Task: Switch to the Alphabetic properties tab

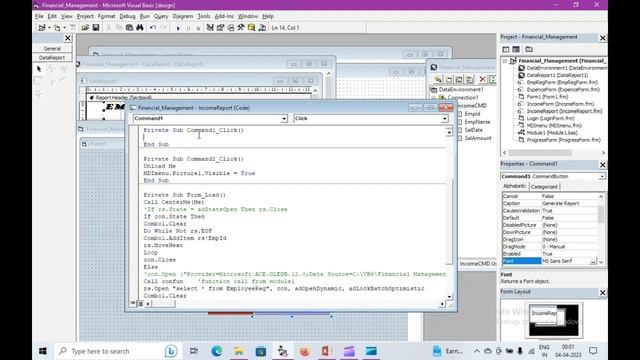Action: [x=514, y=186]
